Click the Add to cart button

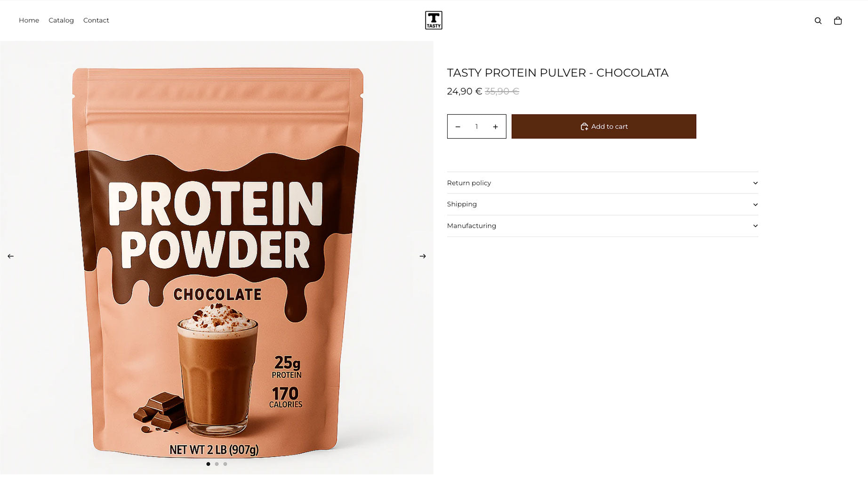(x=604, y=127)
